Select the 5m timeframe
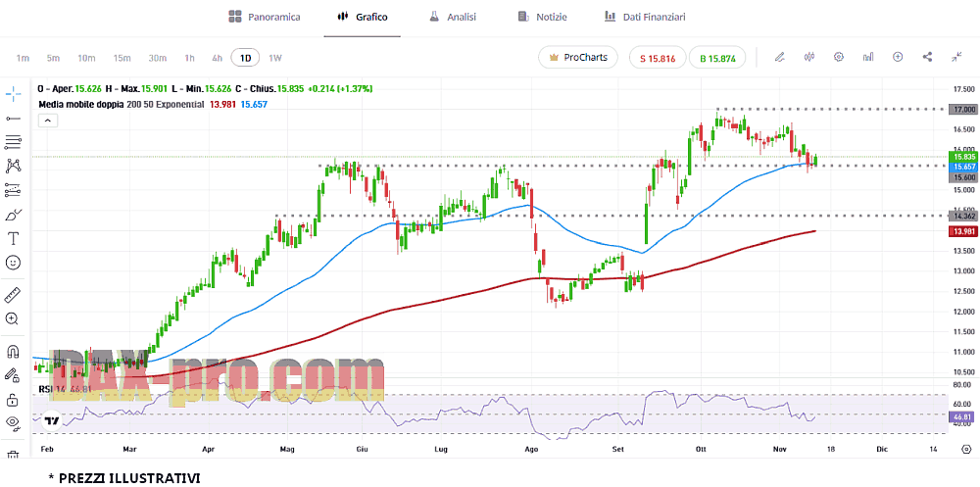This screenshot has width=980, height=487. point(53,58)
